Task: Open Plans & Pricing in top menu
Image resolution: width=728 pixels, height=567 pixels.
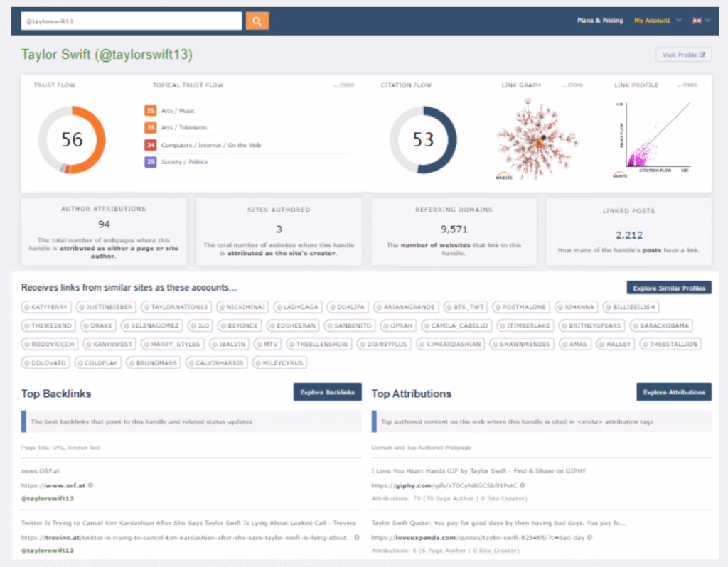Action: click(600, 21)
